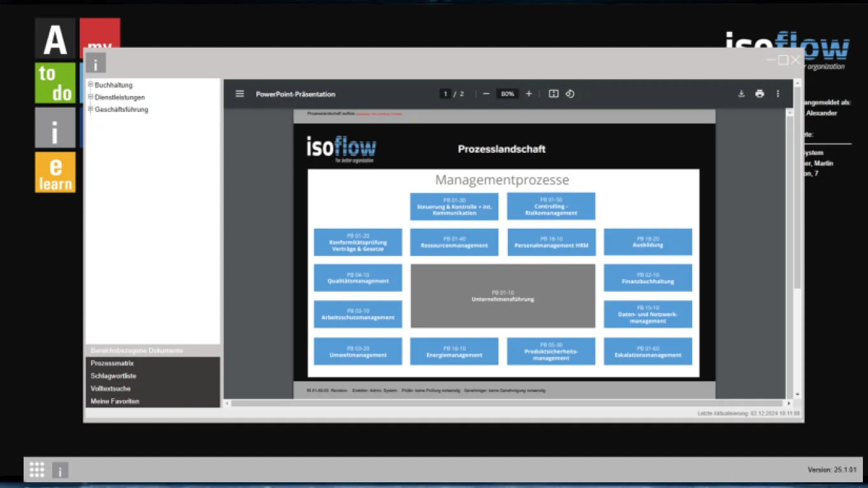
Task: Click the isoflow logo on the slide
Action: pyautogui.click(x=342, y=149)
